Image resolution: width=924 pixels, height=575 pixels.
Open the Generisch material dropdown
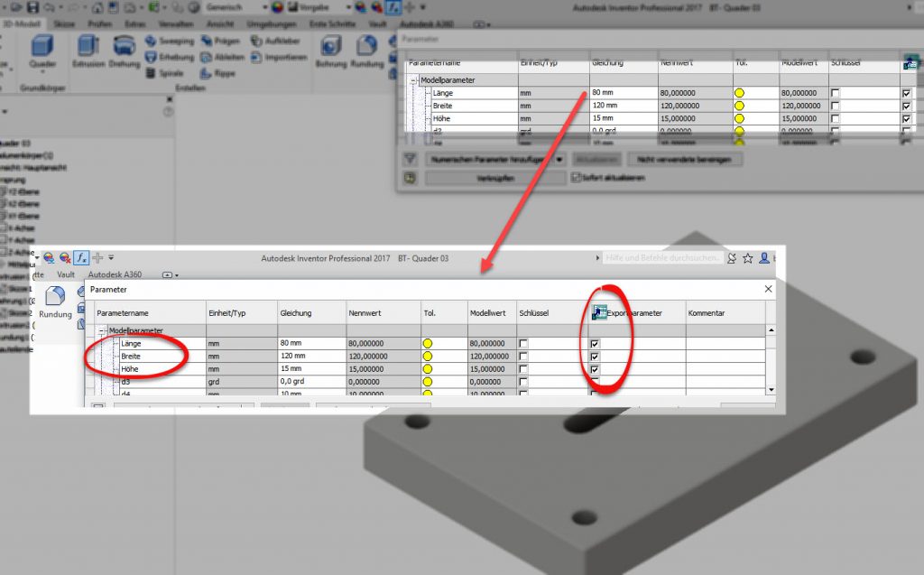(264, 7)
